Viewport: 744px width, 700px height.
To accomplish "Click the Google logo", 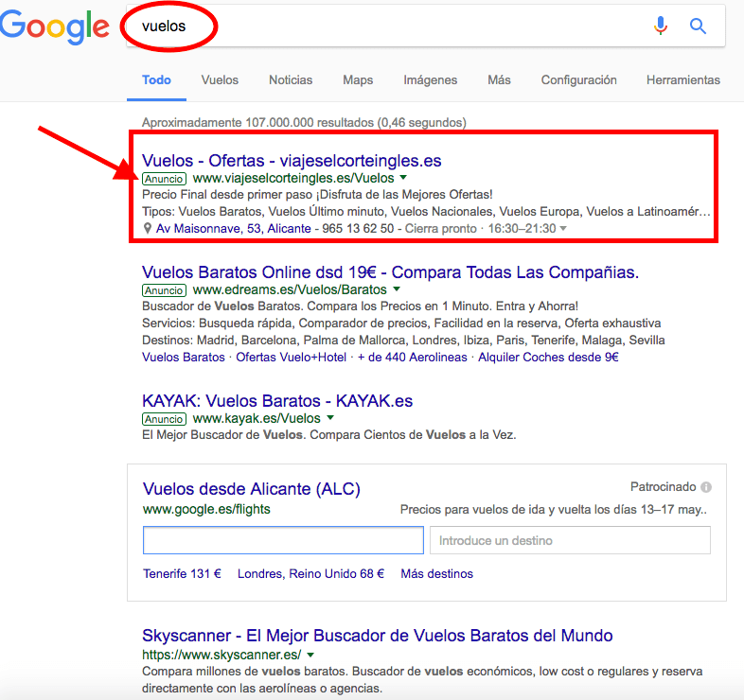I will [53, 28].
